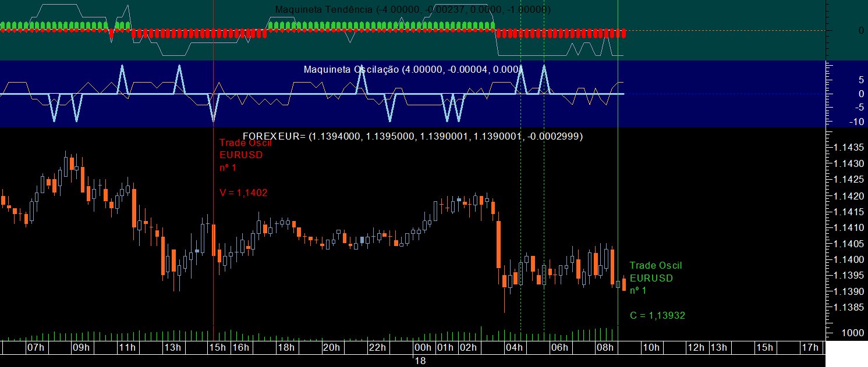Click the FOREX EUR= price header text
This screenshot has width=868, height=367.
tap(412, 136)
